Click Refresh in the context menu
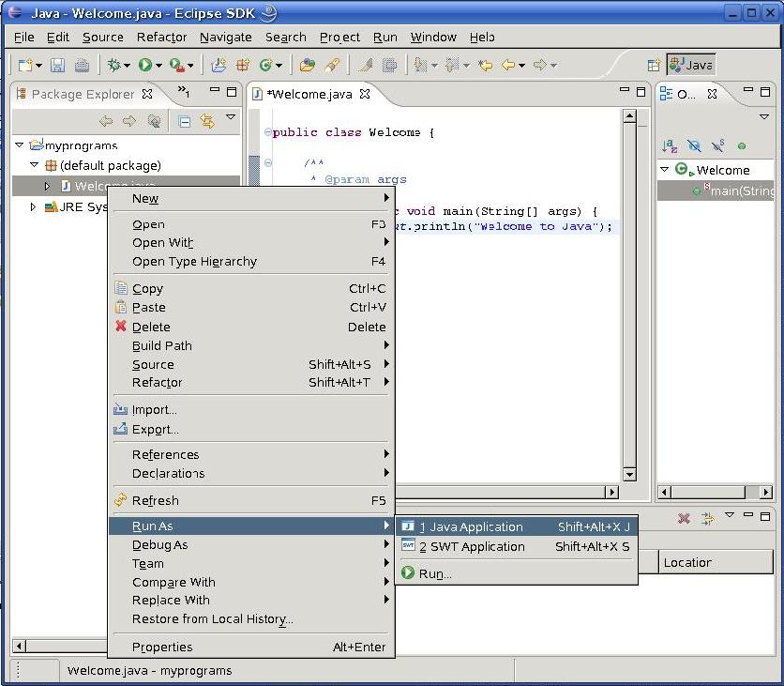 (251, 500)
